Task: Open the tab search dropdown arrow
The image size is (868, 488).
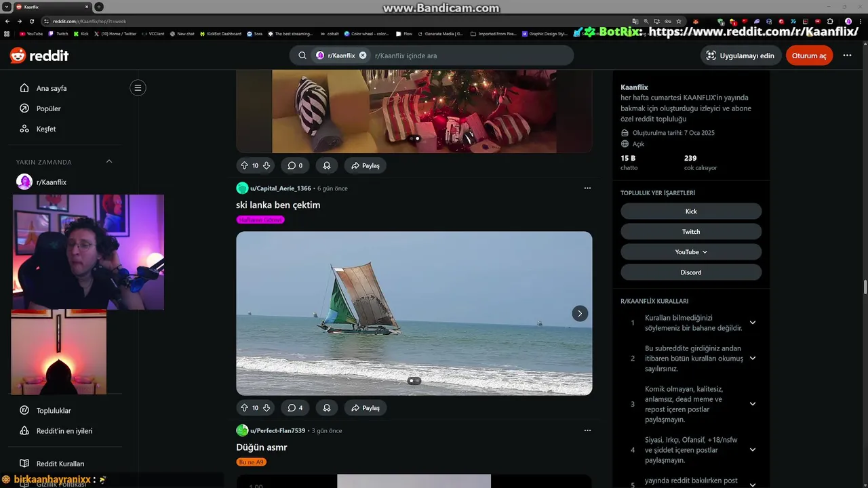Action: pyautogui.click(x=6, y=7)
